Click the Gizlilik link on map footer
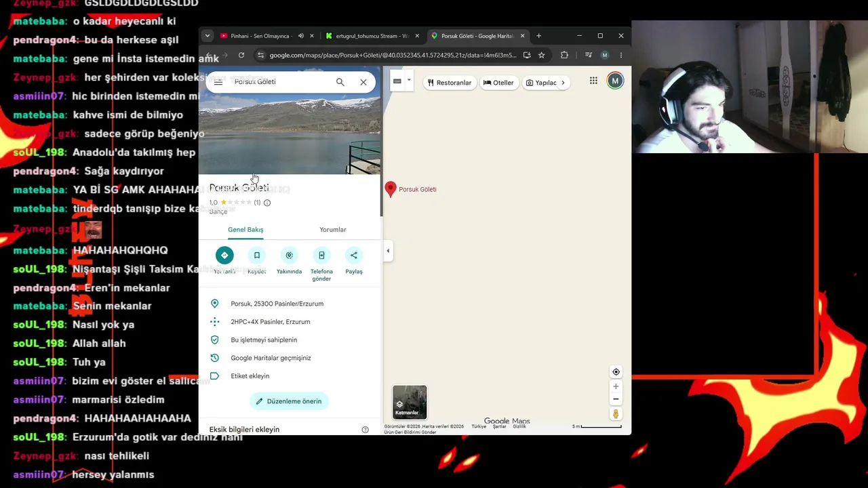The image size is (868, 488). (x=519, y=427)
